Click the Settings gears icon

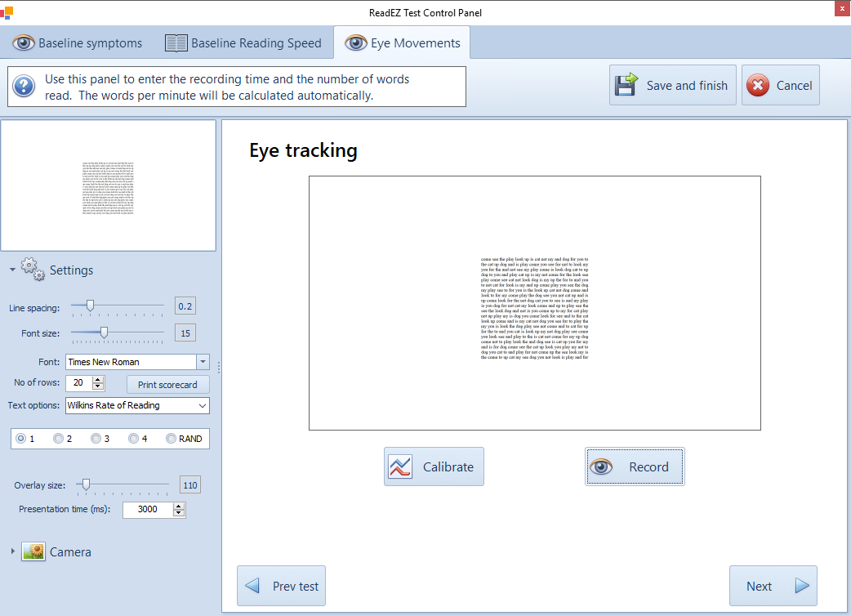pyautogui.click(x=33, y=270)
